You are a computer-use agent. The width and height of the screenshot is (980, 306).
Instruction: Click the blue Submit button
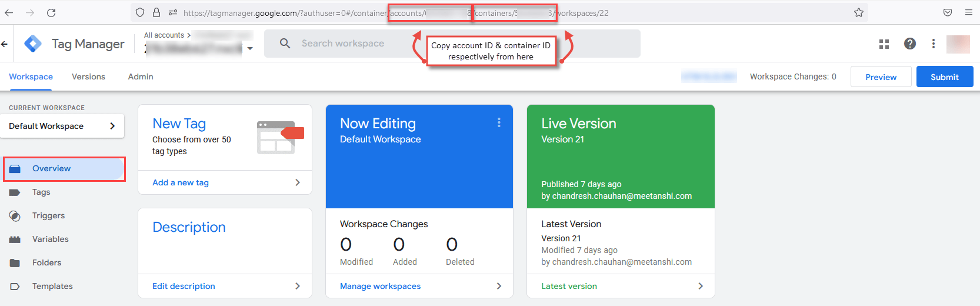944,77
